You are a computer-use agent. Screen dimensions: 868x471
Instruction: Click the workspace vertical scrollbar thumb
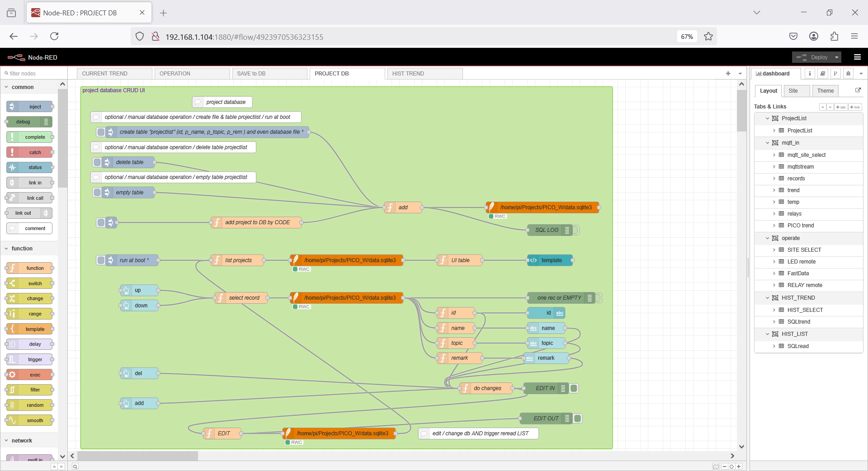741,111
